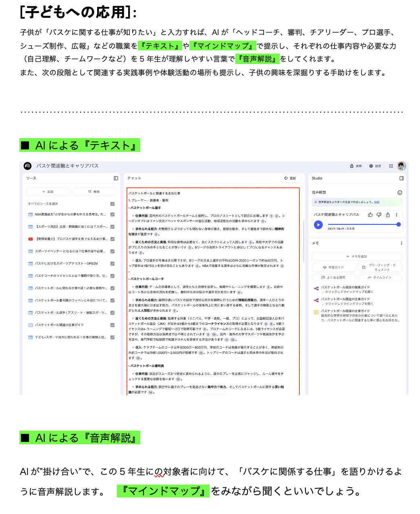Give thumbs up to the audio overview
Screen dimensions: 420x514
370,215
